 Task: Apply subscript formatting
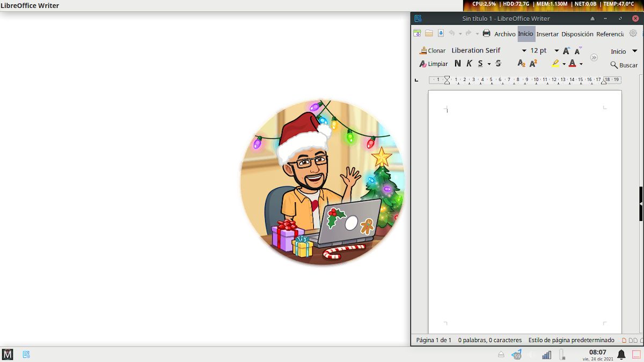point(521,63)
